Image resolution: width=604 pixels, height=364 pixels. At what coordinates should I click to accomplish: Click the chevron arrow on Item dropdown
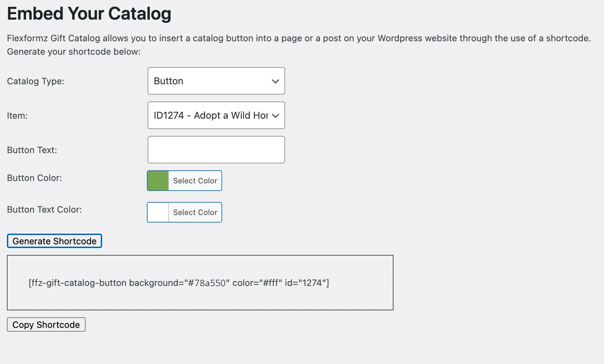(x=275, y=116)
